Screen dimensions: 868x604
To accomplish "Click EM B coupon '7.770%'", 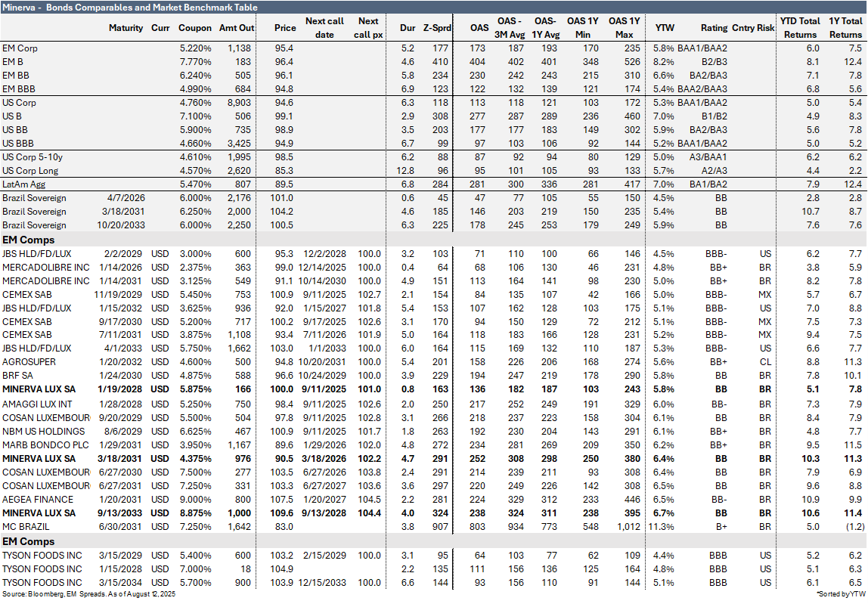I will pyautogui.click(x=195, y=61).
